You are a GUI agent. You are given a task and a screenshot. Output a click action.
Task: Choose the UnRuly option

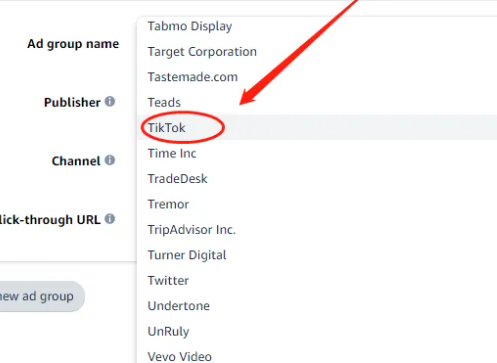tap(317, 331)
